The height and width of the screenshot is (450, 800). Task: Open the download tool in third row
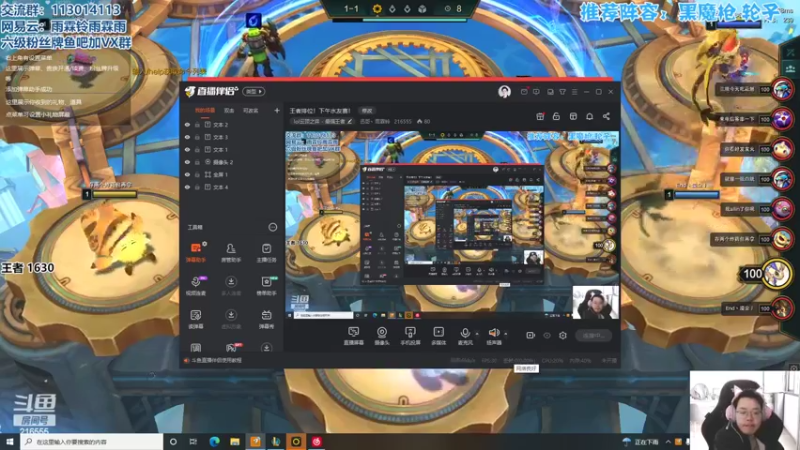point(231,319)
